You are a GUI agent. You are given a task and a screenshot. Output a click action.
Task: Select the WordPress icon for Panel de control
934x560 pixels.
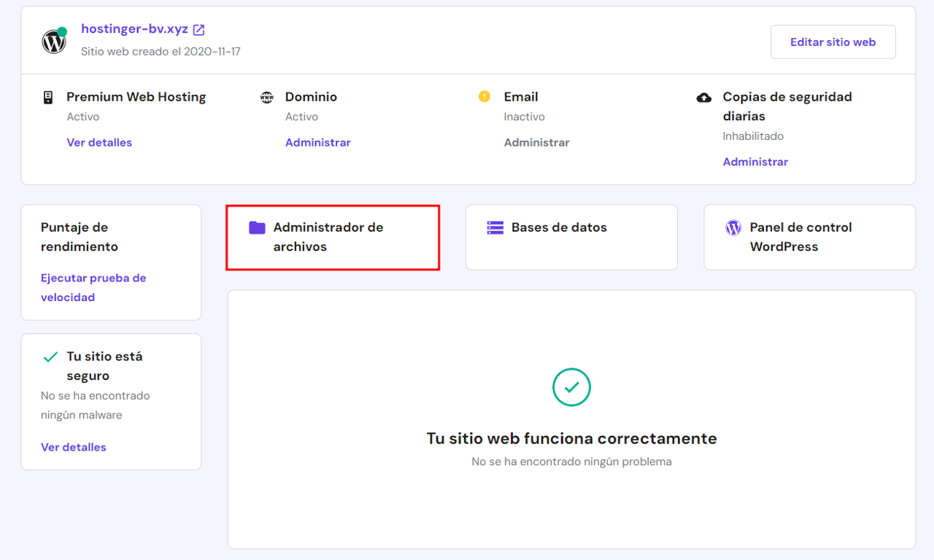point(733,227)
